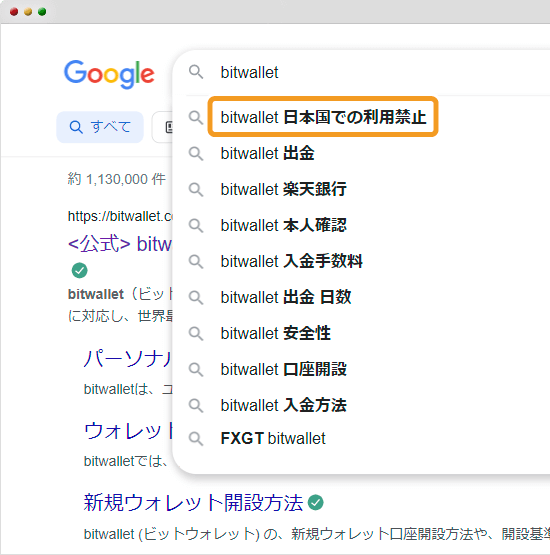Open 新規ウォレット開設方法 link

tap(193, 503)
